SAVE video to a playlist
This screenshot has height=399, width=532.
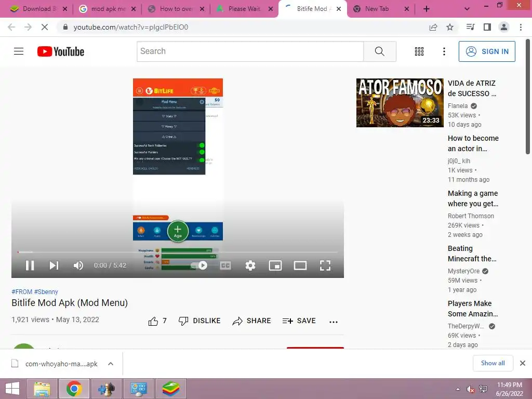point(299,321)
